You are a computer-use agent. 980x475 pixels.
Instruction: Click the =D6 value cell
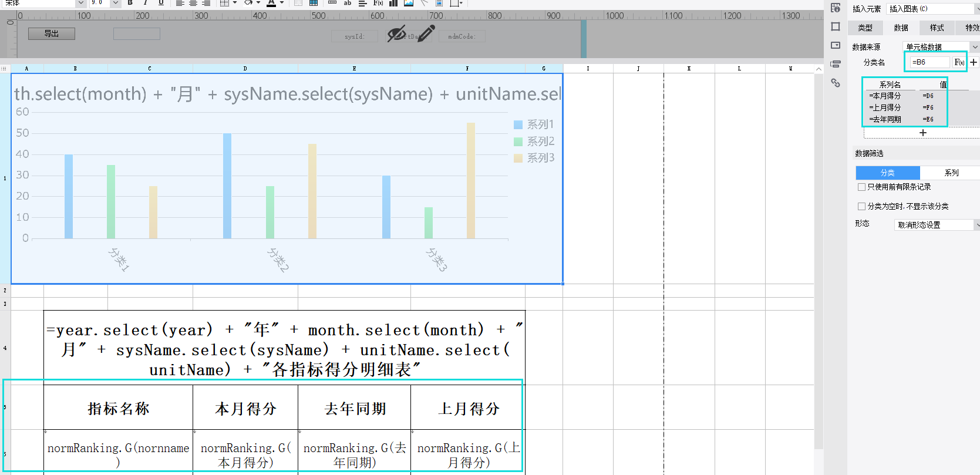[928, 96]
